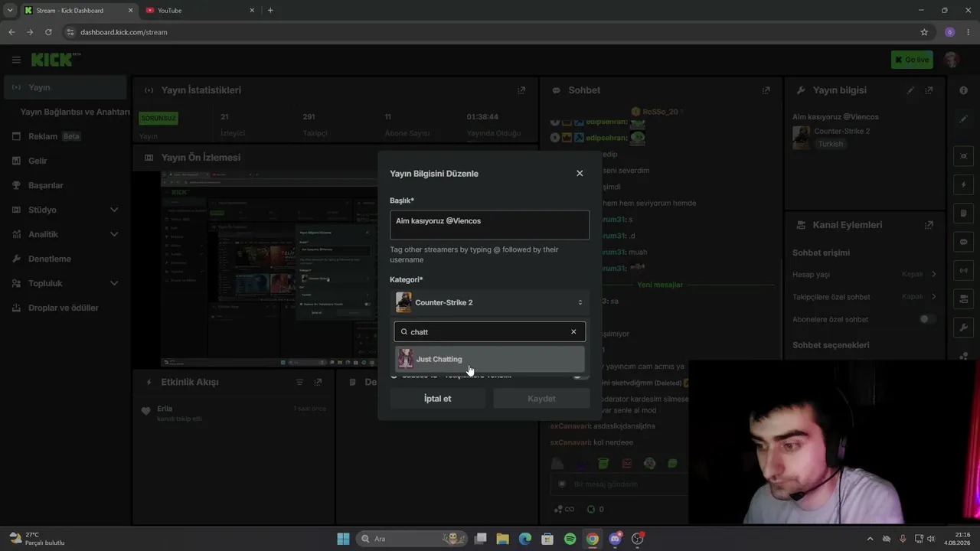The width and height of the screenshot is (980, 551).
Task: Open File Explorer from the taskbar
Action: 502,539
